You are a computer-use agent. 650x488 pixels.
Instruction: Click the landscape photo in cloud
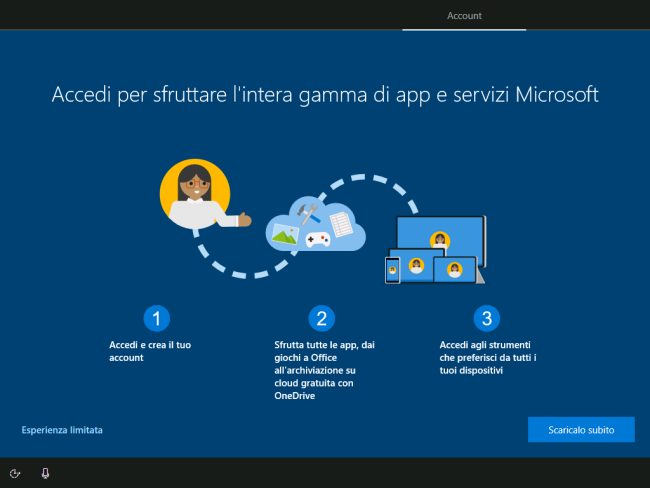pos(285,234)
